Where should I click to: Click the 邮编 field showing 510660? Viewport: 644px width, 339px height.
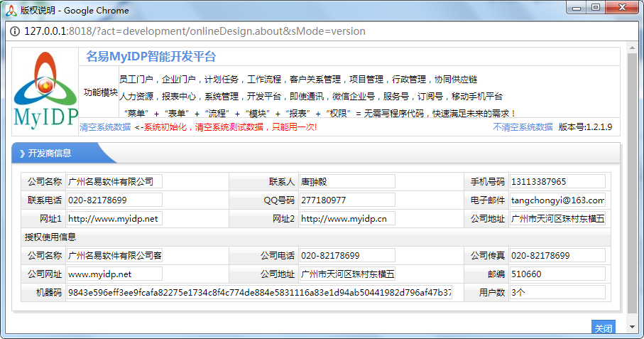coord(557,274)
